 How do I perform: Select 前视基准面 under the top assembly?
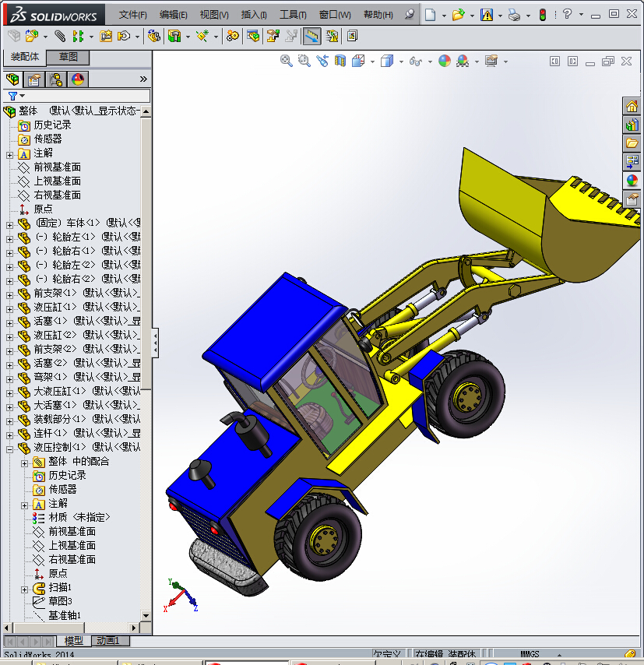pyautogui.click(x=58, y=167)
